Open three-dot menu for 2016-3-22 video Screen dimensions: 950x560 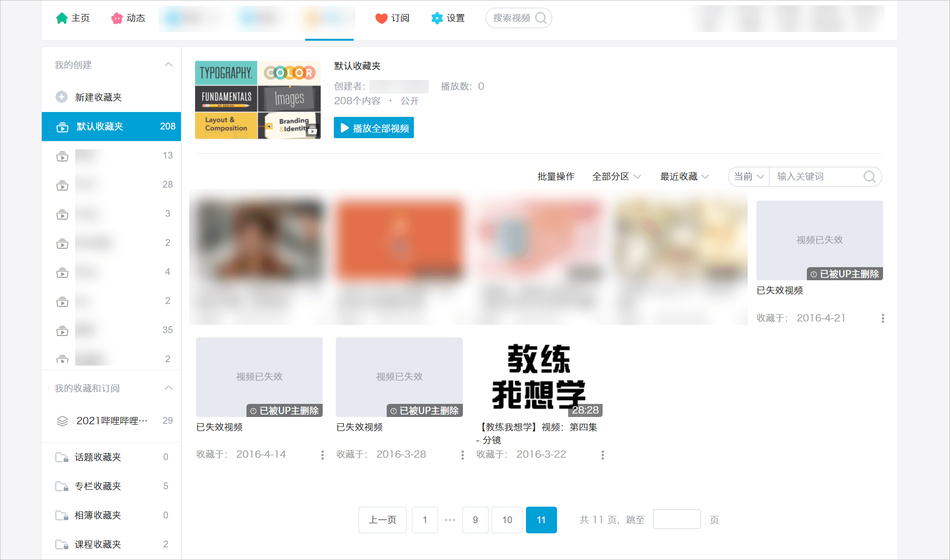[x=602, y=455]
